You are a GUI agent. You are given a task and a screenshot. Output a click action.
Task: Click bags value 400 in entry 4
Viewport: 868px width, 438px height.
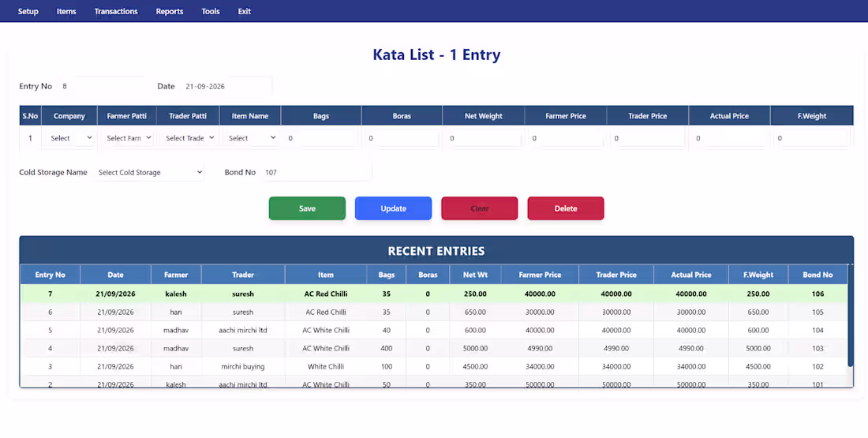[x=387, y=348]
